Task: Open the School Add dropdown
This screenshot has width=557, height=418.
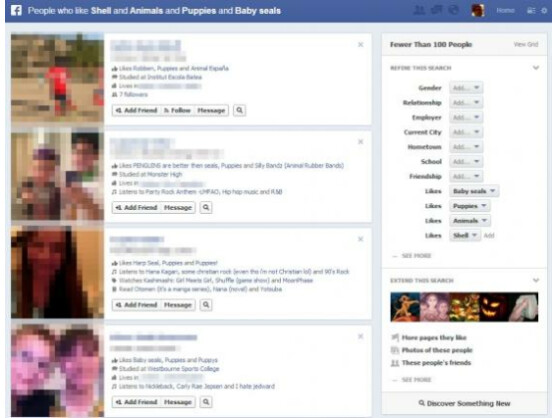Action: [x=466, y=162]
